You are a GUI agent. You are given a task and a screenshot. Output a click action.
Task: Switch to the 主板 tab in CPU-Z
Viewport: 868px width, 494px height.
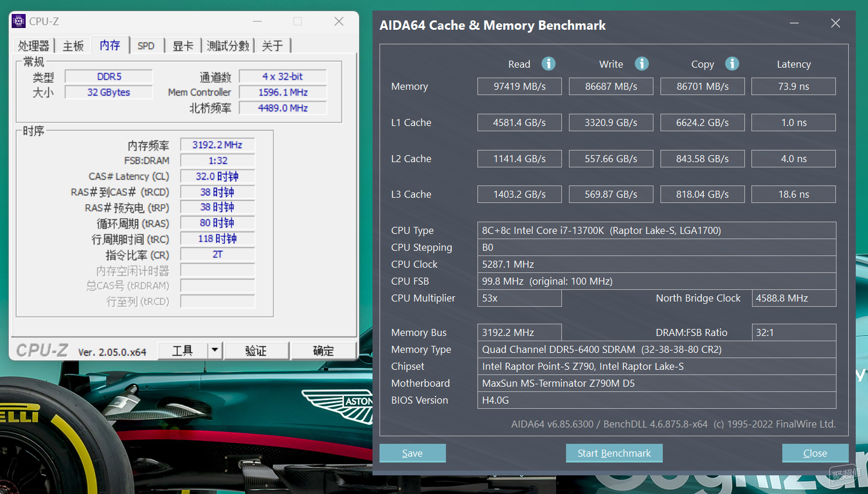coord(73,45)
